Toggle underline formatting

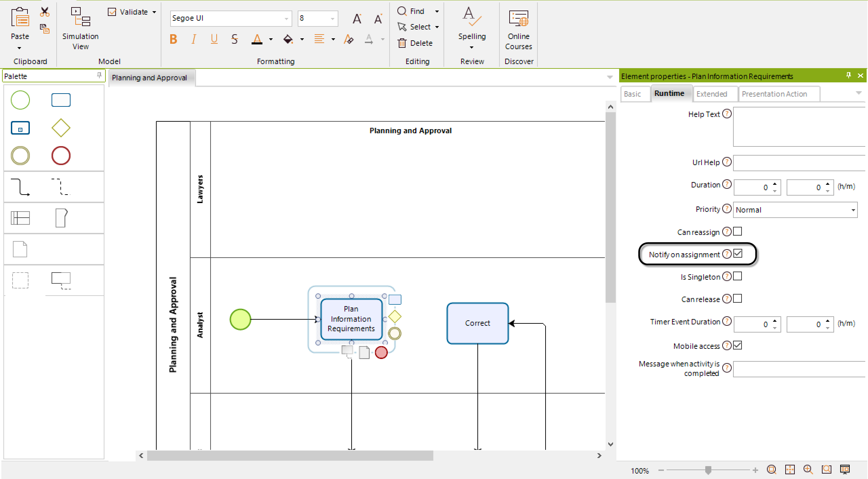click(214, 39)
